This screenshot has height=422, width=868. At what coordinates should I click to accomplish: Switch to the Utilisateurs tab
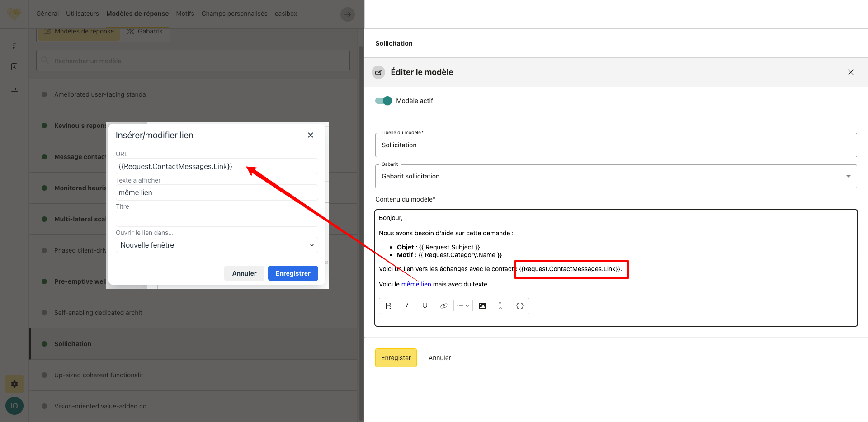pos(82,14)
